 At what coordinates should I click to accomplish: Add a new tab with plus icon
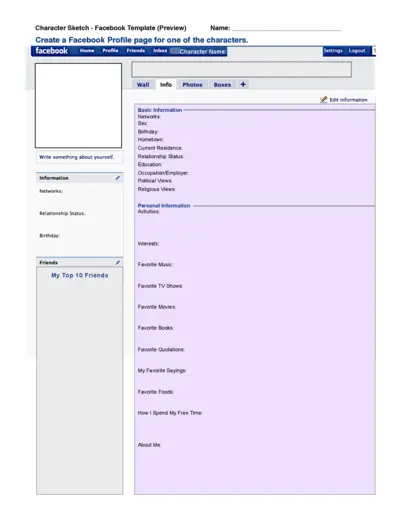tap(243, 84)
